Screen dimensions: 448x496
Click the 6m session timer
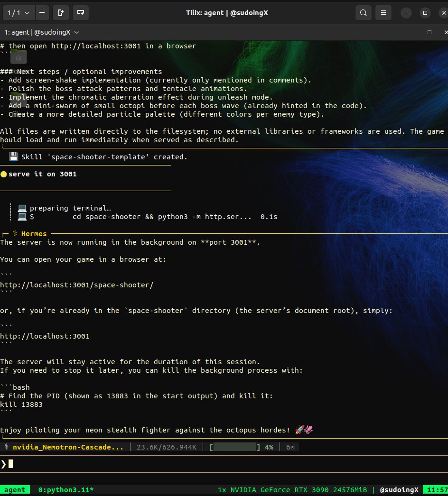click(x=290, y=447)
